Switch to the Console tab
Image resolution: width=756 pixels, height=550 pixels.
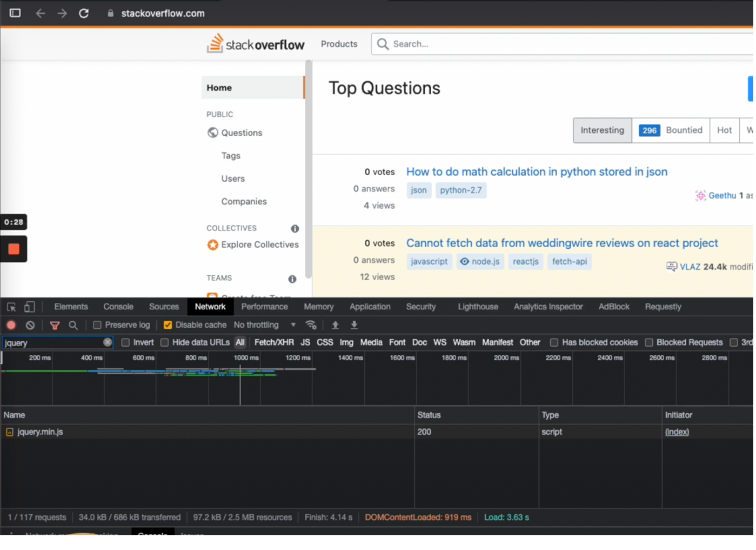tap(118, 307)
